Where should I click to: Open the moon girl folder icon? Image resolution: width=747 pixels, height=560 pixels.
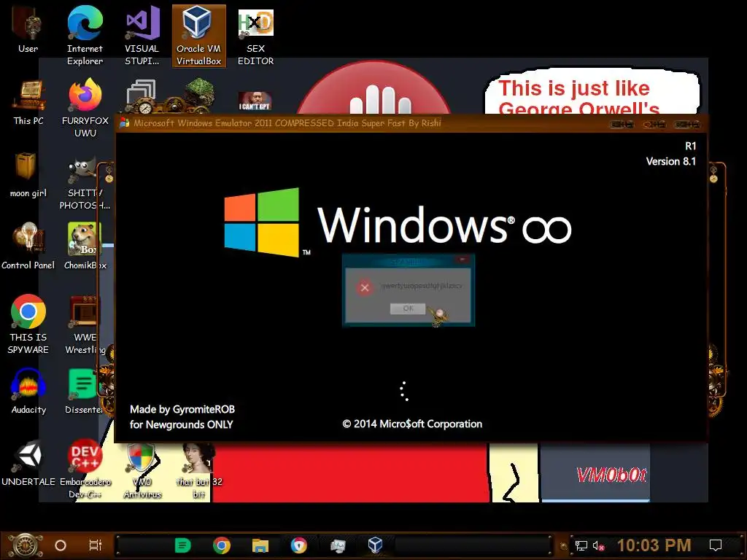28,175
